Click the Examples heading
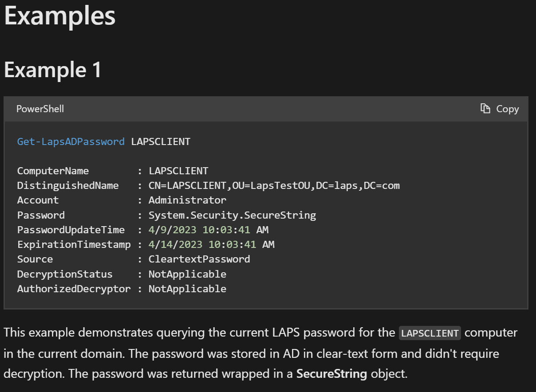 coord(59,16)
